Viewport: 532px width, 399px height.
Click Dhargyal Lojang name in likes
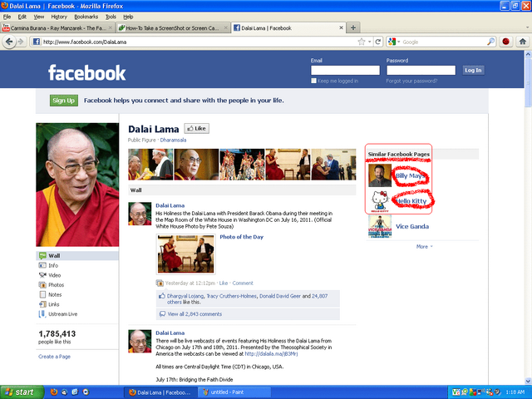pyautogui.click(x=185, y=296)
